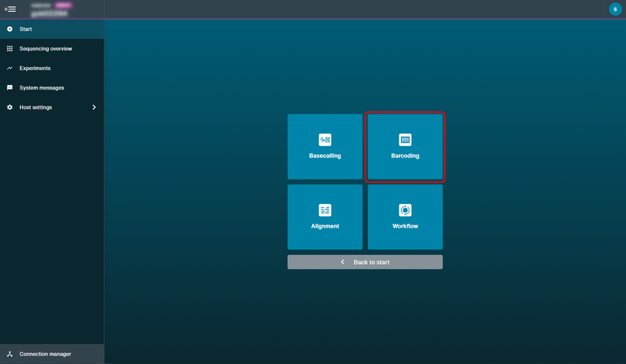Click the Connection manager network icon
Screen dimensions: 626x364
point(9,354)
